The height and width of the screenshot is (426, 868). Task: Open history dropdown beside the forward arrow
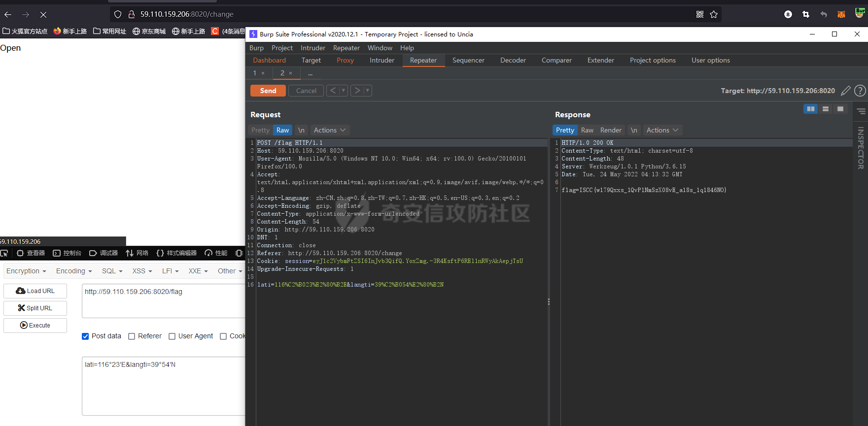[368, 91]
